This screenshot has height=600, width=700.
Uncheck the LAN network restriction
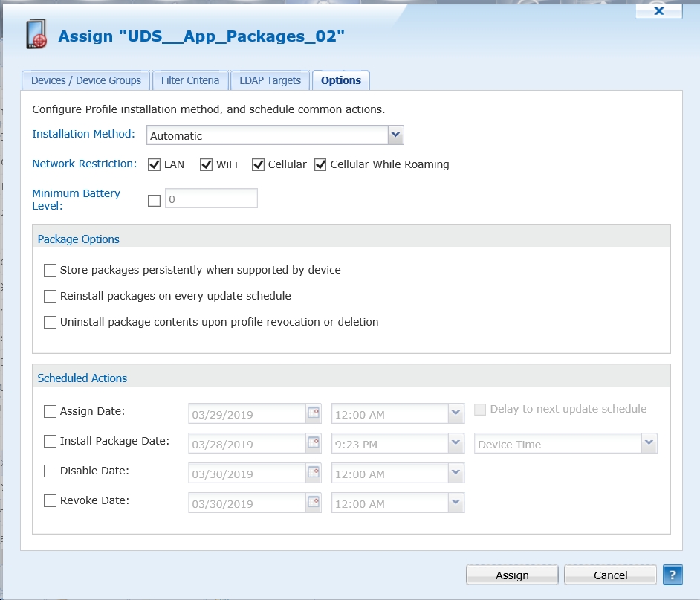point(155,164)
